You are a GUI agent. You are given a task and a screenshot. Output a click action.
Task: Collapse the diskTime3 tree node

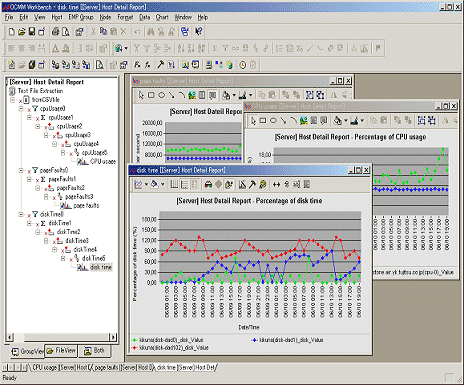[x=46, y=241]
